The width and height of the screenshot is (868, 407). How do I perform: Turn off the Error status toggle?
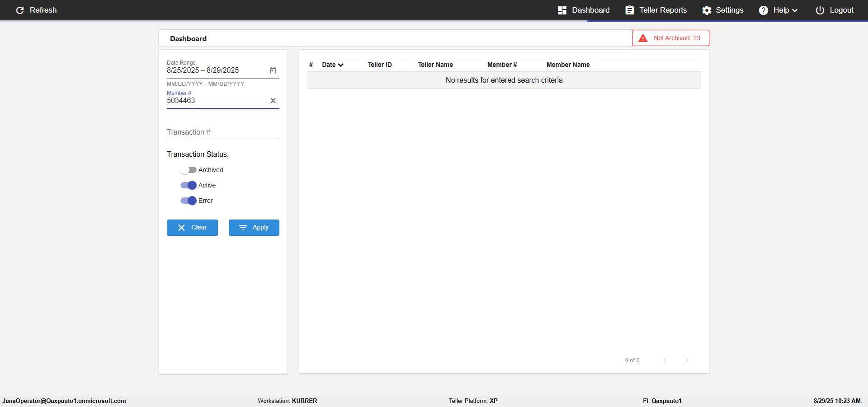(x=188, y=201)
